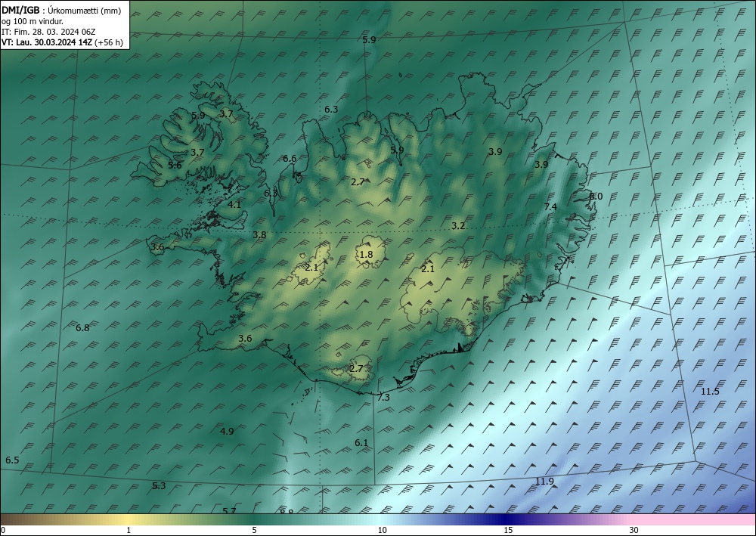Click the color scale label 1

(x=129, y=530)
